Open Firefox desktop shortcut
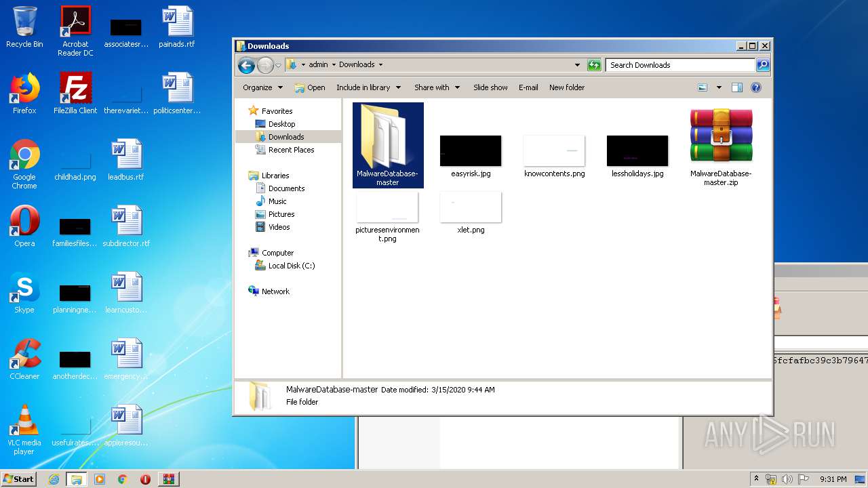 (x=24, y=94)
